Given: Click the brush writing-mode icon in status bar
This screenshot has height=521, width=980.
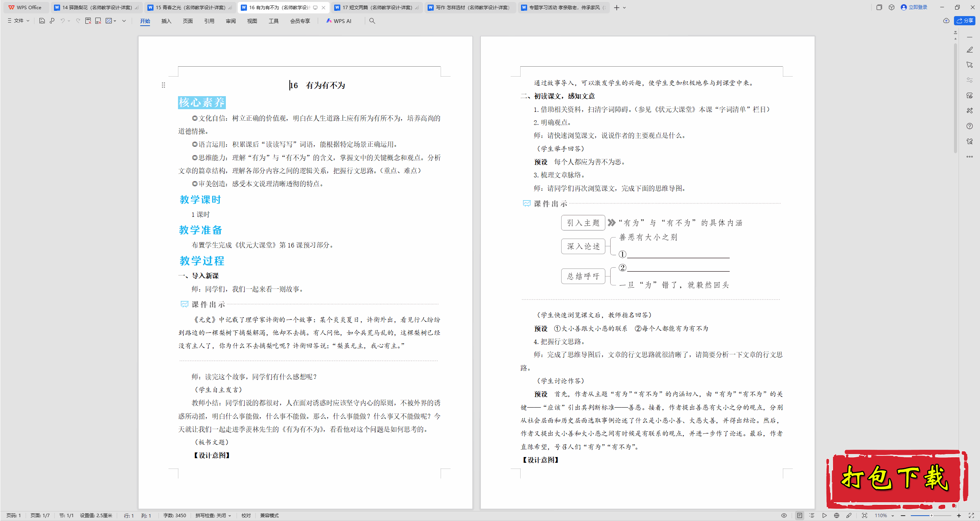Looking at the screenshot, I should tap(849, 516).
